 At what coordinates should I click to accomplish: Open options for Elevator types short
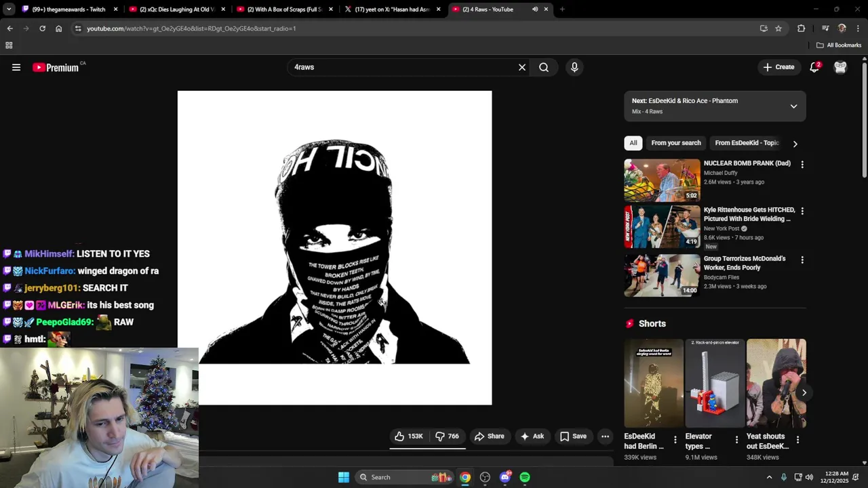click(x=736, y=440)
